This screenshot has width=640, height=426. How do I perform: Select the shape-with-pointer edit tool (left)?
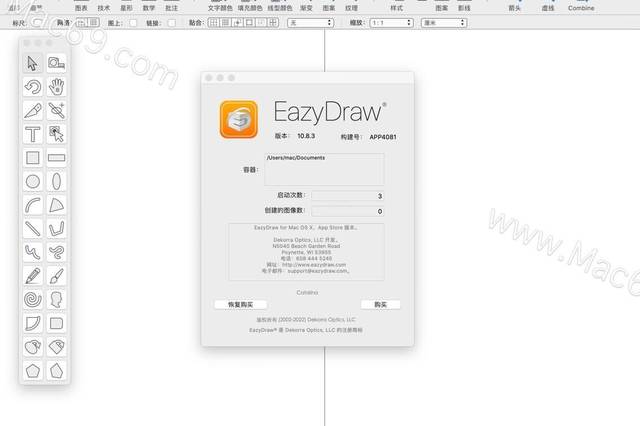[x=33, y=347]
